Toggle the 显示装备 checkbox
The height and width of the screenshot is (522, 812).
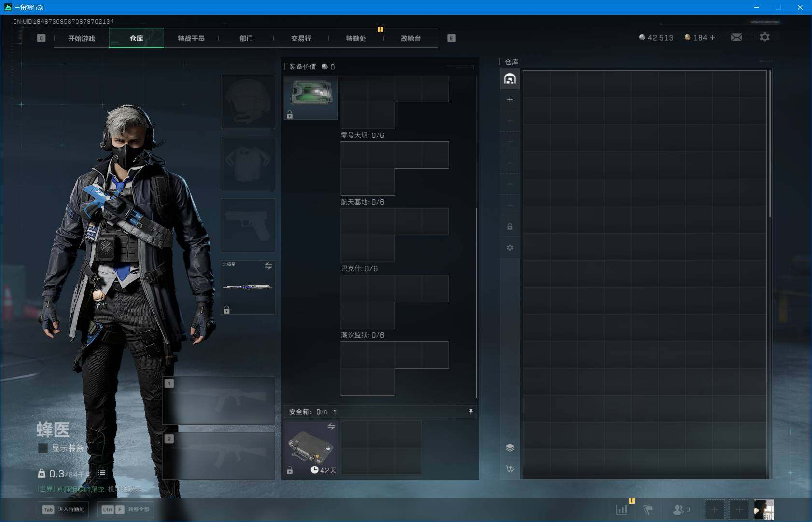pyautogui.click(x=43, y=448)
